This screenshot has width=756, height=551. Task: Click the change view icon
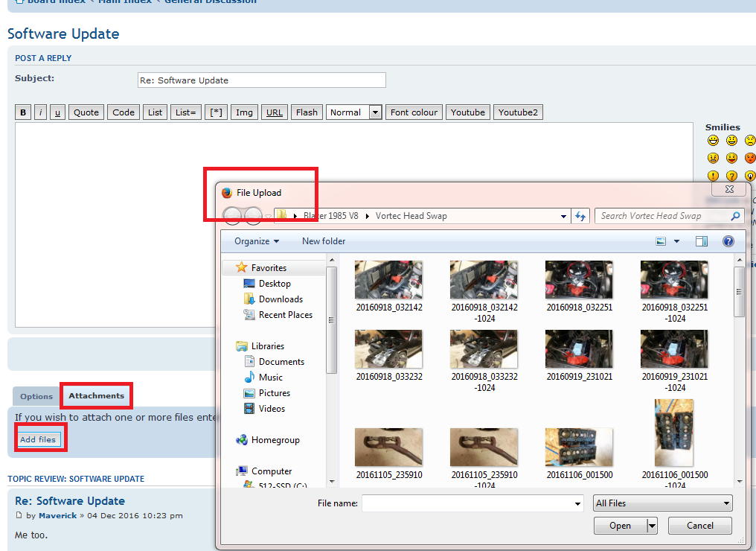coord(661,241)
